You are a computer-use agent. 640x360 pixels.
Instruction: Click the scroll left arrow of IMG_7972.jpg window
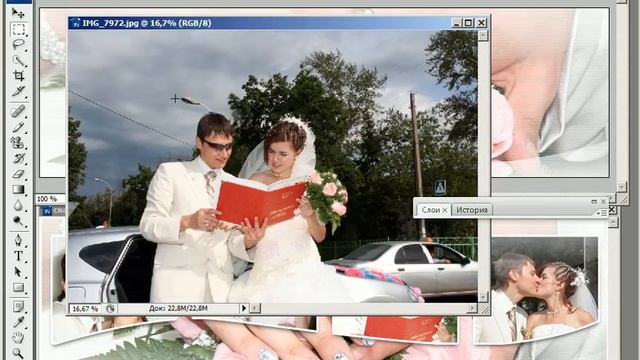click(x=255, y=308)
